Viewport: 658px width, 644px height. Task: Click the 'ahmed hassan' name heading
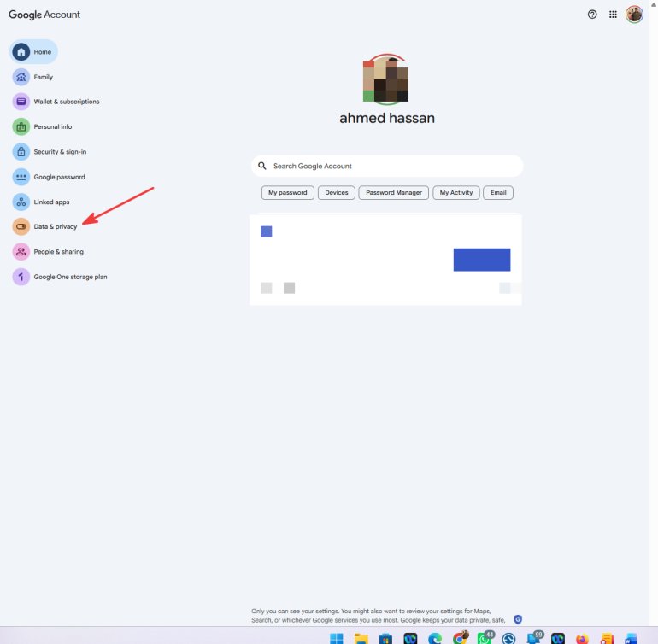pyautogui.click(x=387, y=118)
